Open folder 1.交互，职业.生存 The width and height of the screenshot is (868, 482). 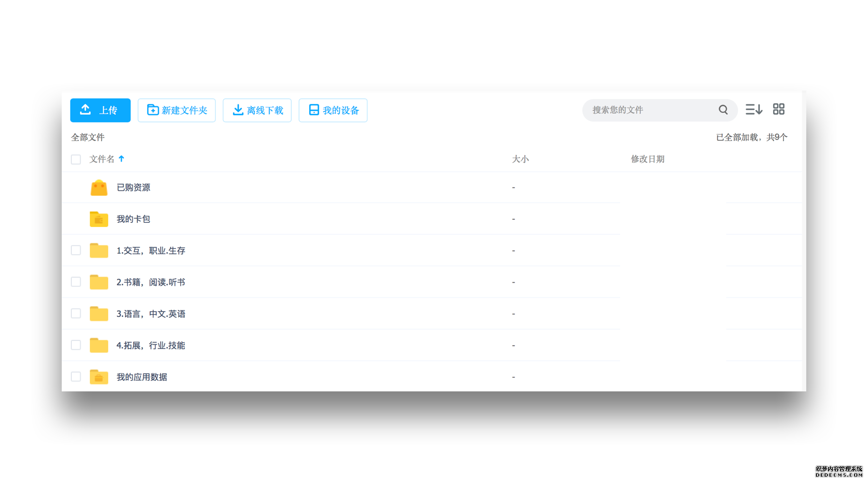tap(151, 251)
